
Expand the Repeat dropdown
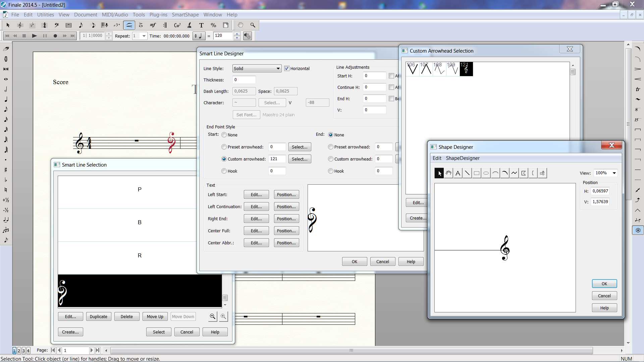click(144, 36)
